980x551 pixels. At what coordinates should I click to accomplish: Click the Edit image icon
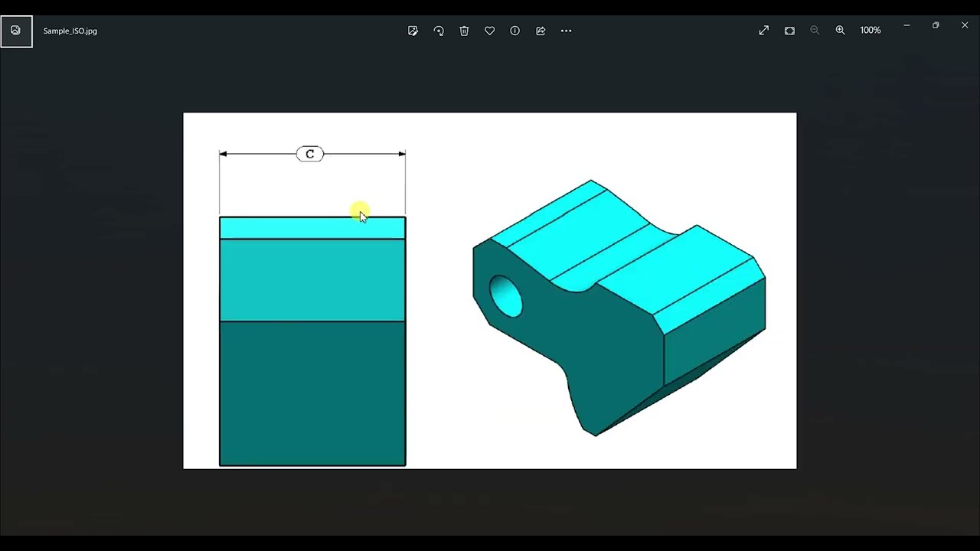pyautogui.click(x=413, y=31)
